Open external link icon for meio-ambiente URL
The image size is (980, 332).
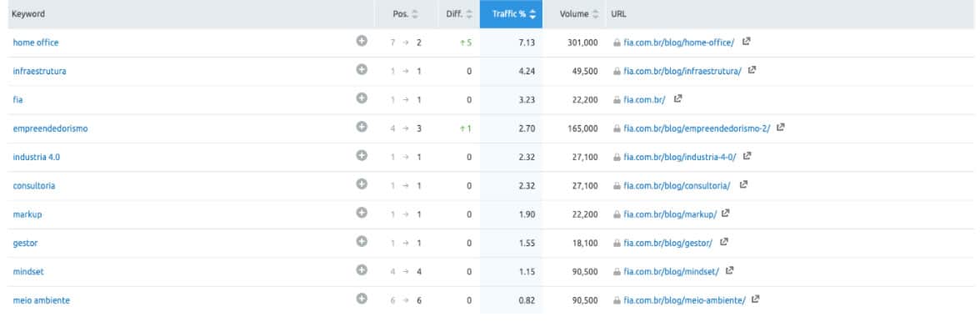coord(755,299)
